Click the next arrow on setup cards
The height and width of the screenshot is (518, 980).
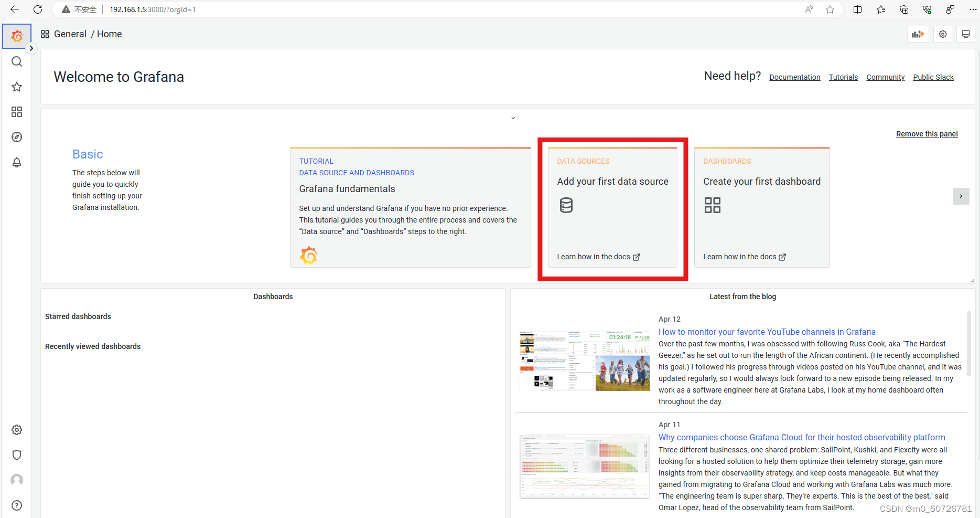pyautogui.click(x=961, y=196)
